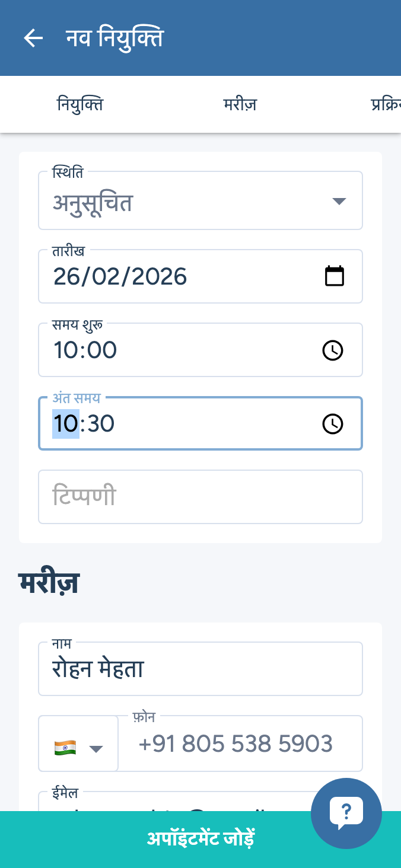The image size is (401, 868).
Task: Click the clock icon in अंत समय field
Action: (332, 424)
